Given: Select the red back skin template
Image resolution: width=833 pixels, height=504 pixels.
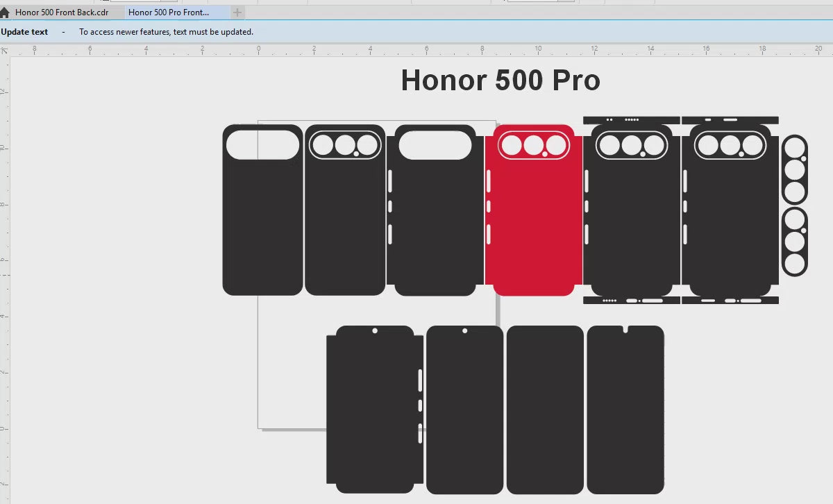Looking at the screenshot, I should click(x=533, y=229).
